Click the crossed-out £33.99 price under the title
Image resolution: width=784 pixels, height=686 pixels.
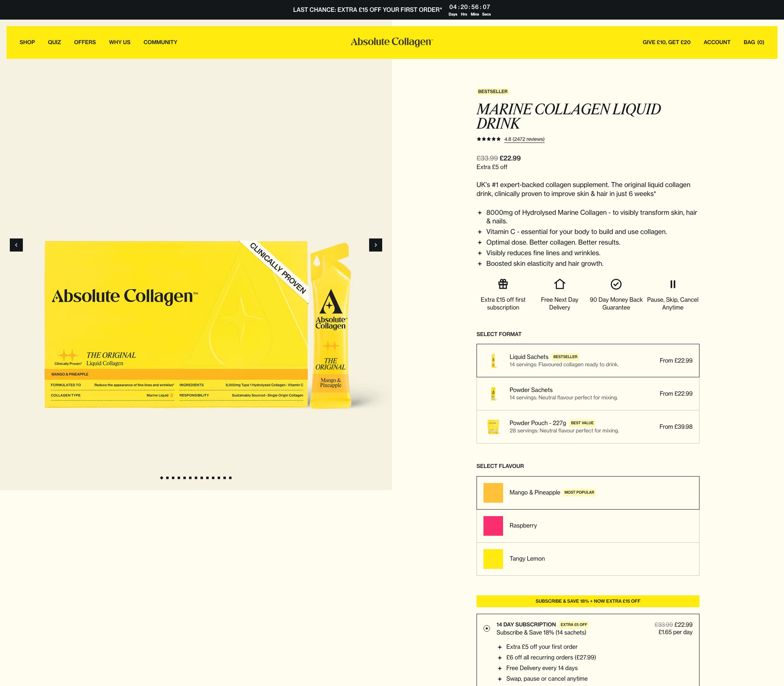[487, 158]
